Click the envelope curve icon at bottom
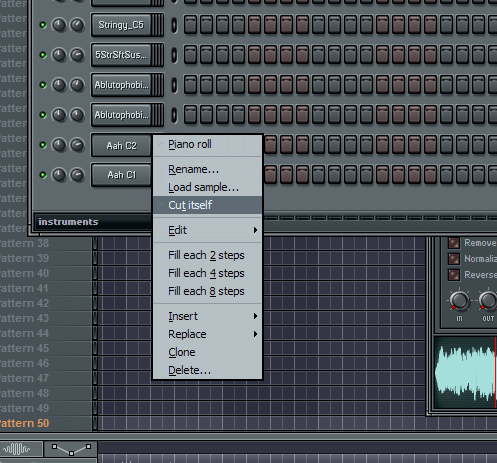 (x=71, y=449)
